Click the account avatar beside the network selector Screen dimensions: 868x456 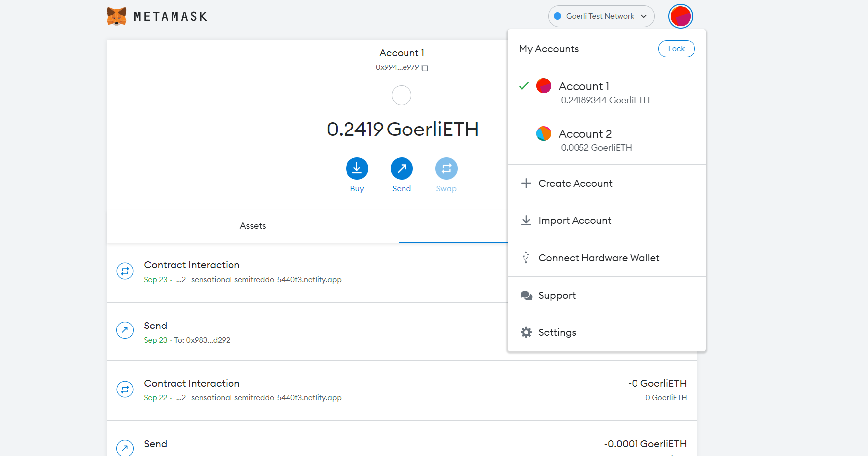(x=680, y=16)
